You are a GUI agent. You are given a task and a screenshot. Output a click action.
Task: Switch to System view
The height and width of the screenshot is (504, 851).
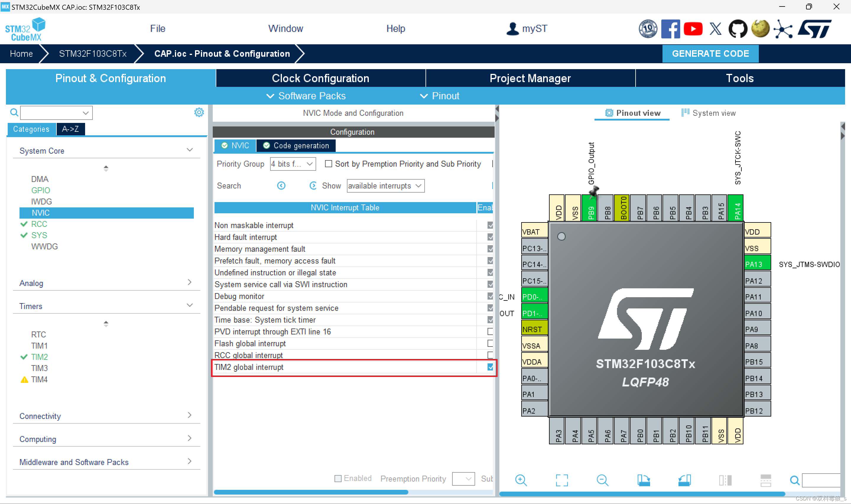point(708,113)
